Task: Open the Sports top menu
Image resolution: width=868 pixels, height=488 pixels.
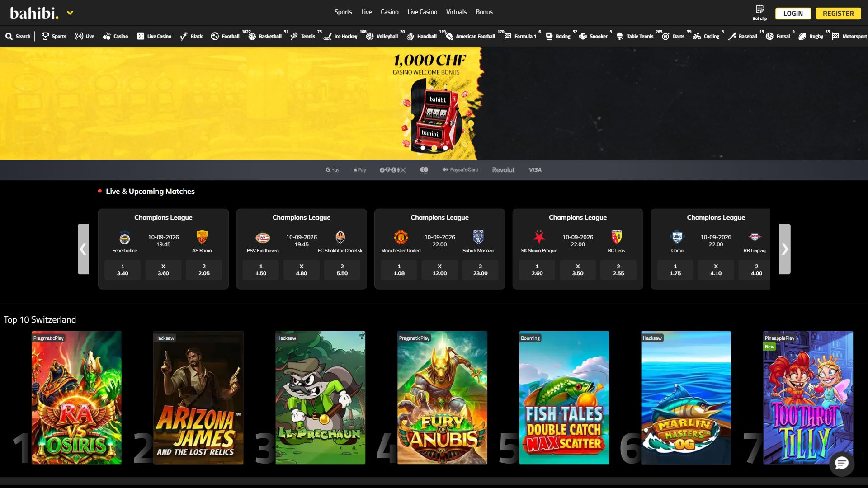Action: tap(343, 12)
